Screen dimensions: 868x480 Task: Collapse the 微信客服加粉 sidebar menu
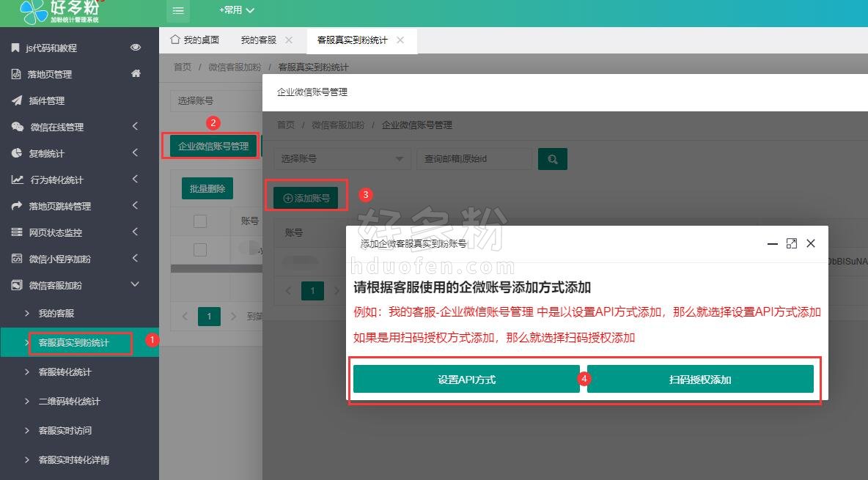(134, 285)
